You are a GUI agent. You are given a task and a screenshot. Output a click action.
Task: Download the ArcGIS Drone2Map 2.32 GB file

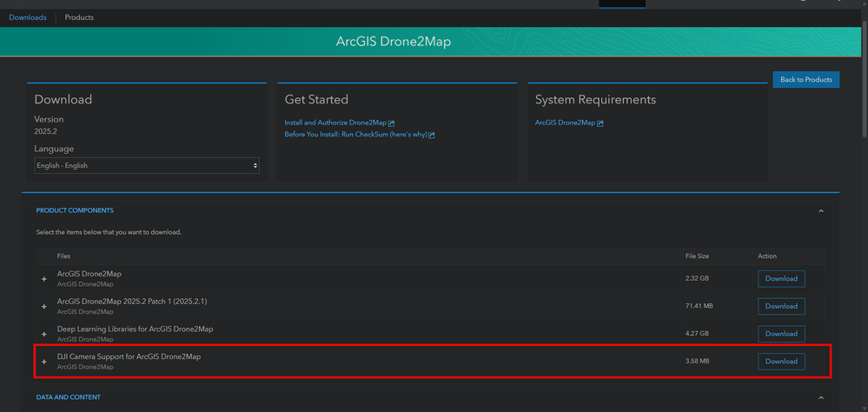pos(781,279)
